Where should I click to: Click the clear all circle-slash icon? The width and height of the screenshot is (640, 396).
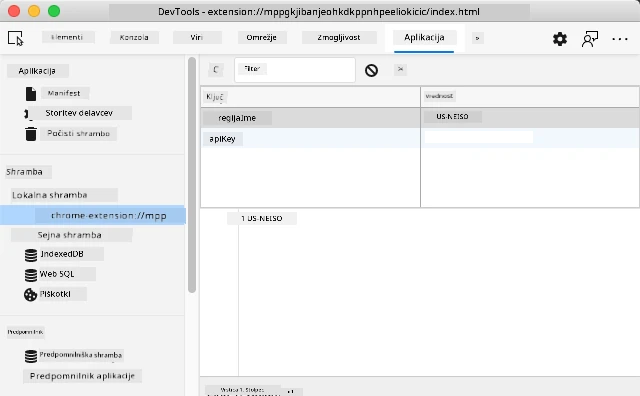(x=371, y=70)
